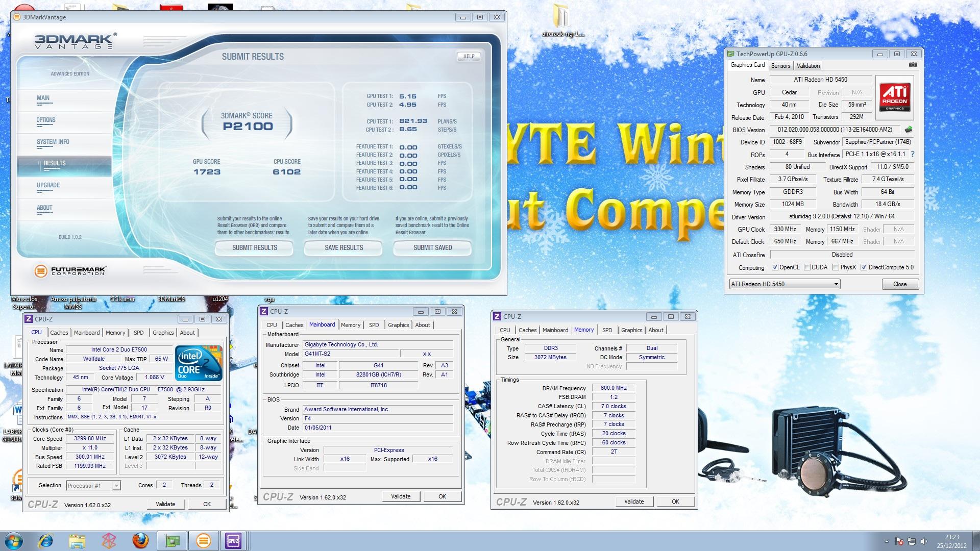Switch to GPU-Z via taskbar icon
Image resolution: width=980 pixels, height=551 pixels.
pyautogui.click(x=172, y=541)
